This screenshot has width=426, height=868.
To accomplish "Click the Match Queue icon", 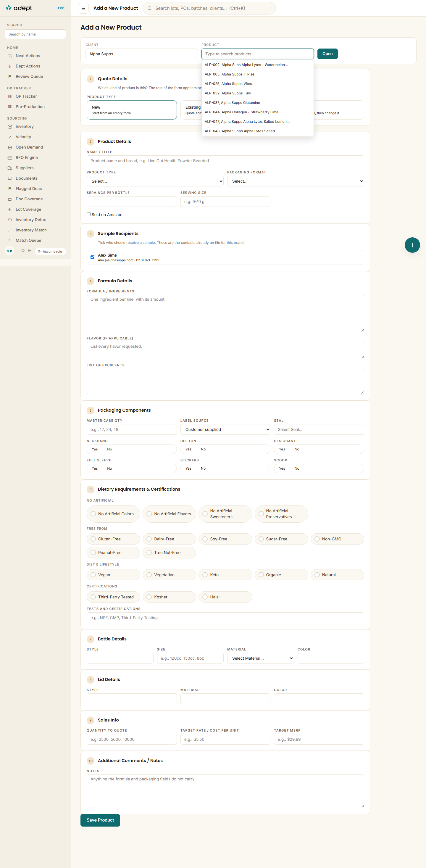I will coord(10,240).
